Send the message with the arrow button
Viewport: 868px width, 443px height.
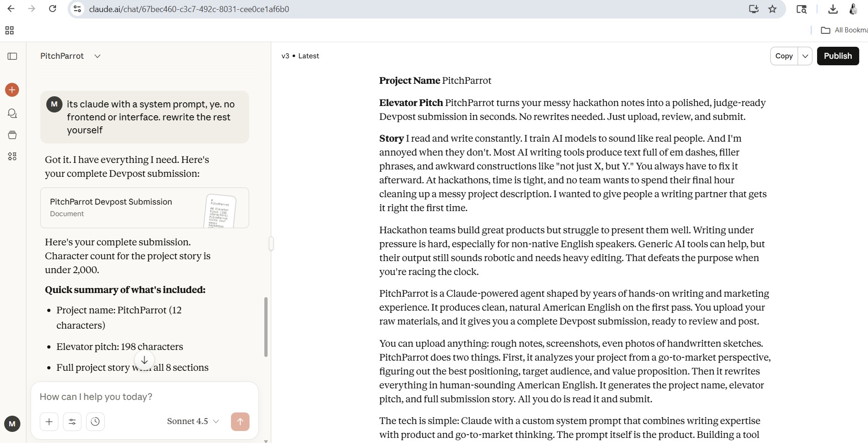(x=240, y=422)
